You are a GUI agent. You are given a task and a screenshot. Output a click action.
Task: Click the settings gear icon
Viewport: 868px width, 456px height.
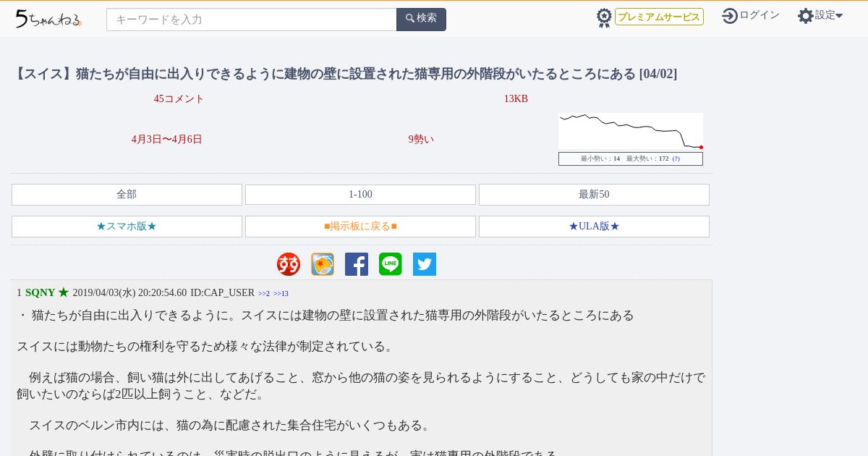coord(806,15)
